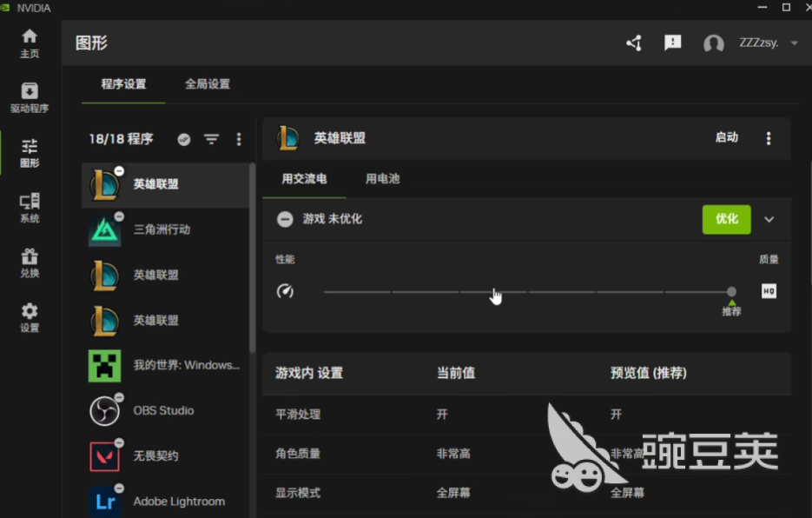
Task: Click the program list scrollbar
Action: (253, 258)
